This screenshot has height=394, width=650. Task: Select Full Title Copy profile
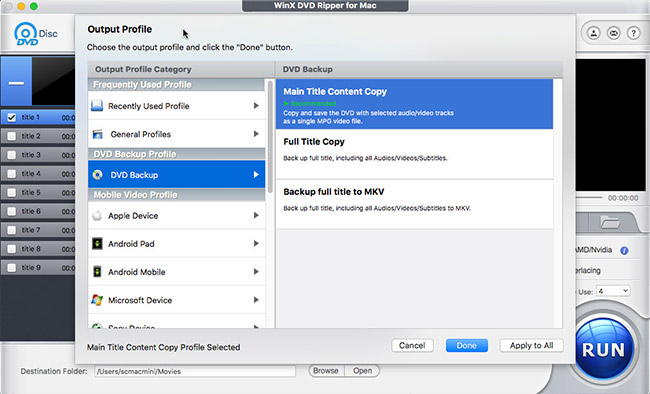[415, 154]
